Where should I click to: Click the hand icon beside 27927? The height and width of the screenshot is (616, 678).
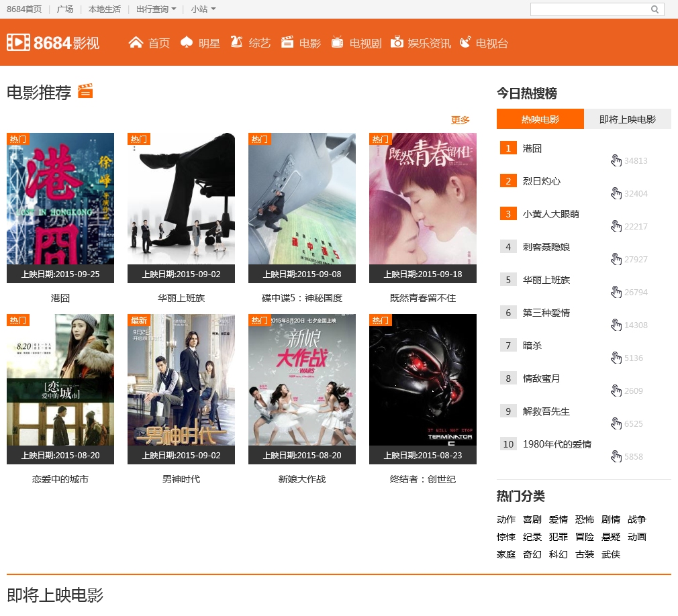[x=616, y=259]
